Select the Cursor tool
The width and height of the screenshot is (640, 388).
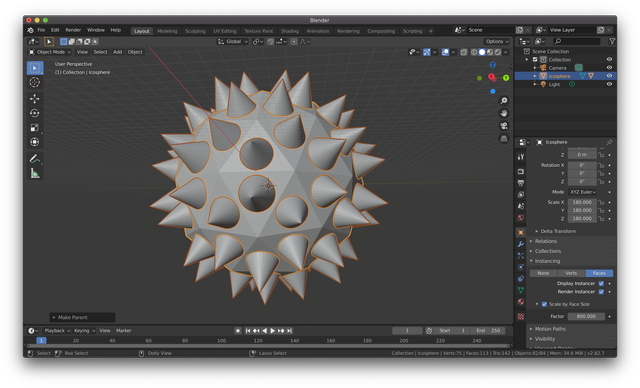click(x=35, y=82)
